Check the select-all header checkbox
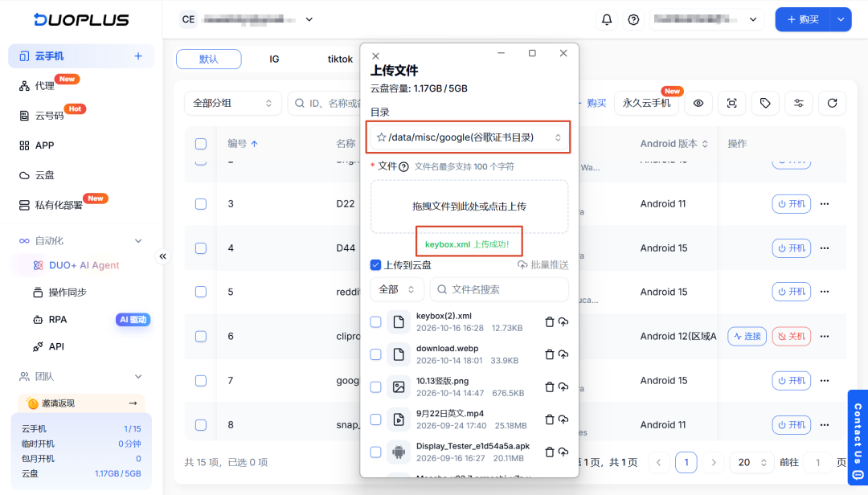The width and height of the screenshot is (868, 495). coord(201,143)
